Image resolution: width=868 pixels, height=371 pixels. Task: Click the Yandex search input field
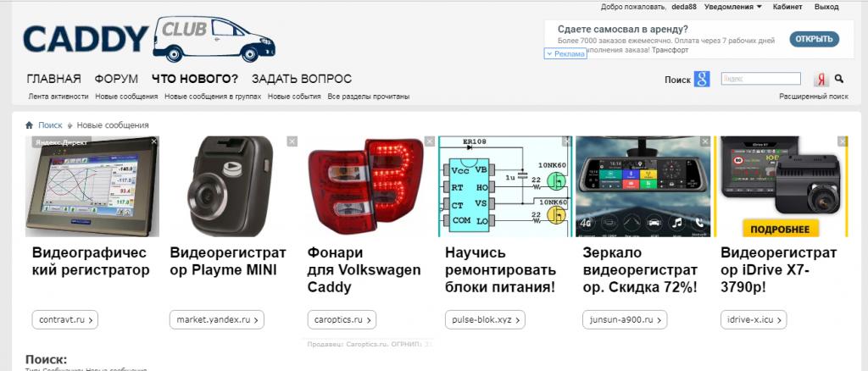pos(760,79)
